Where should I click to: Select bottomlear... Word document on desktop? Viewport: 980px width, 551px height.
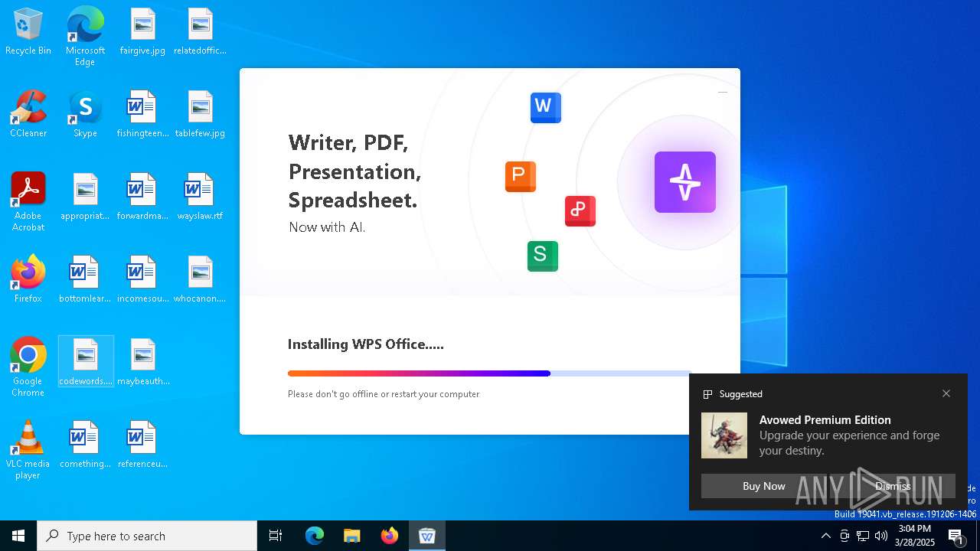pos(85,280)
